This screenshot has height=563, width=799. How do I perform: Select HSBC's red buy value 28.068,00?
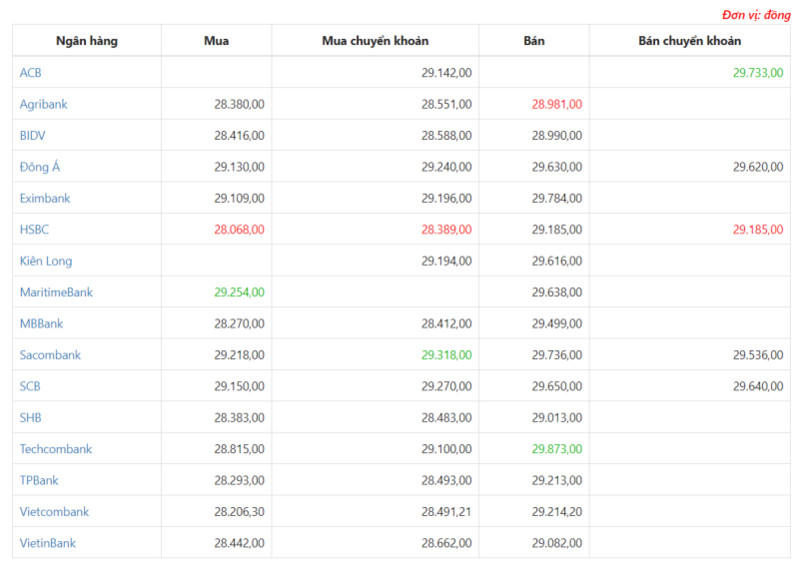(239, 230)
